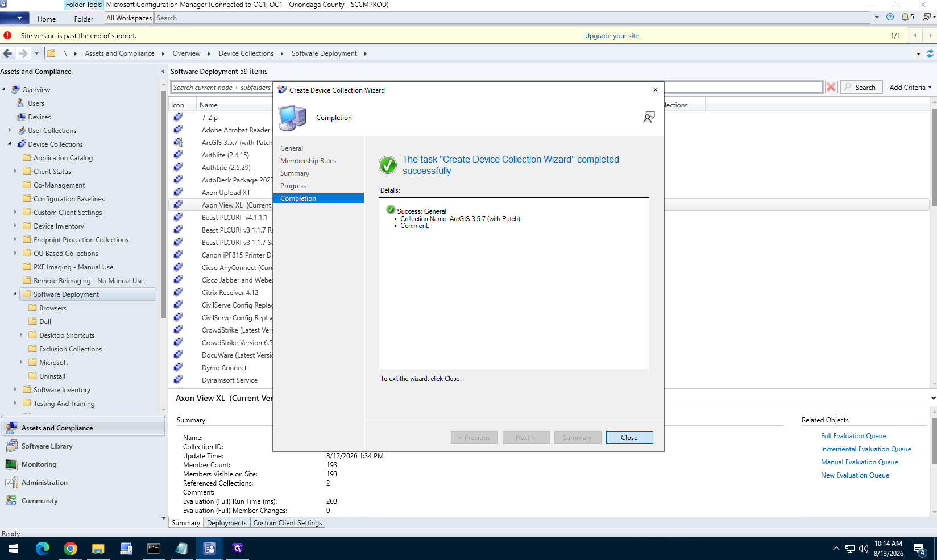Select the Application Catalog folder
The width and height of the screenshot is (937, 560).
[63, 158]
